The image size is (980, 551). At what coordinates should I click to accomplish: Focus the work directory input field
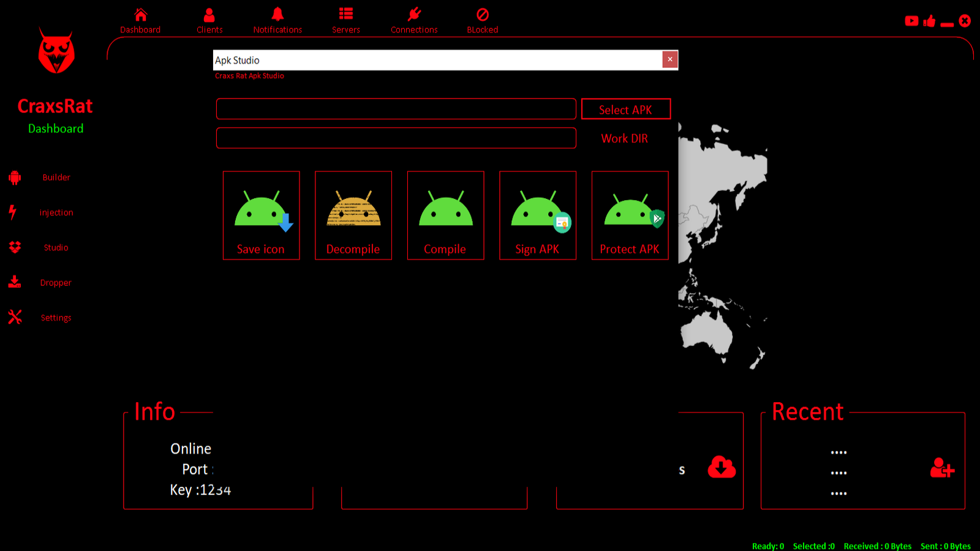click(396, 138)
